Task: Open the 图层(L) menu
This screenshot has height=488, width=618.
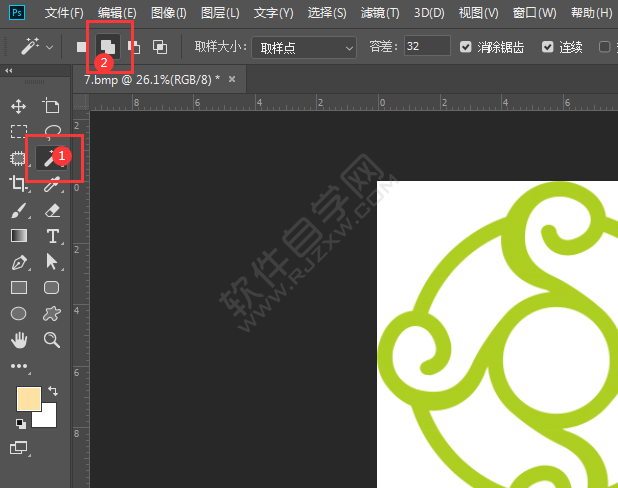Action: click(x=220, y=13)
